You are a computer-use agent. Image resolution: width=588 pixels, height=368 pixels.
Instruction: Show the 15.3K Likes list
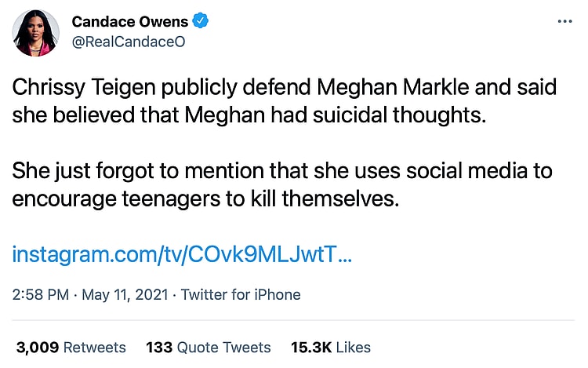click(332, 347)
